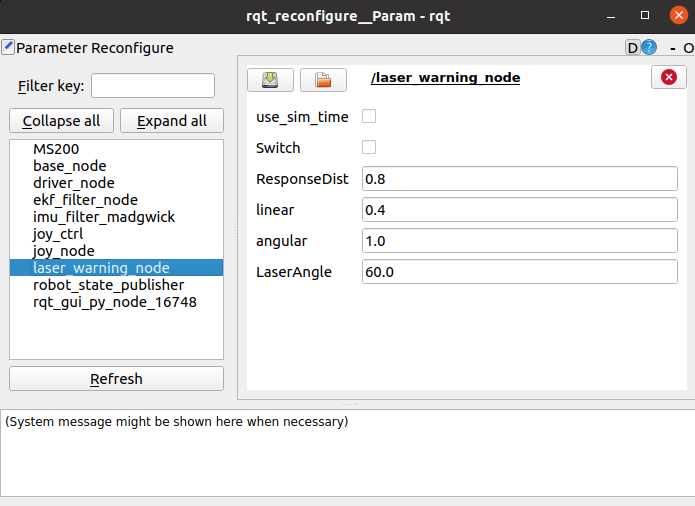The height and width of the screenshot is (506, 695).
Task: Select robot_state_publisher node
Action: pyautogui.click(x=109, y=285)
